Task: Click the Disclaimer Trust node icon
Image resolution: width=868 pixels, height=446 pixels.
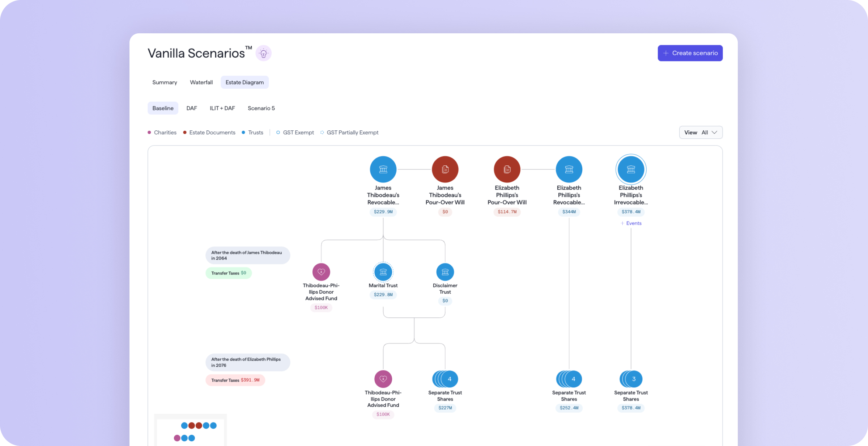Action: 445,272
